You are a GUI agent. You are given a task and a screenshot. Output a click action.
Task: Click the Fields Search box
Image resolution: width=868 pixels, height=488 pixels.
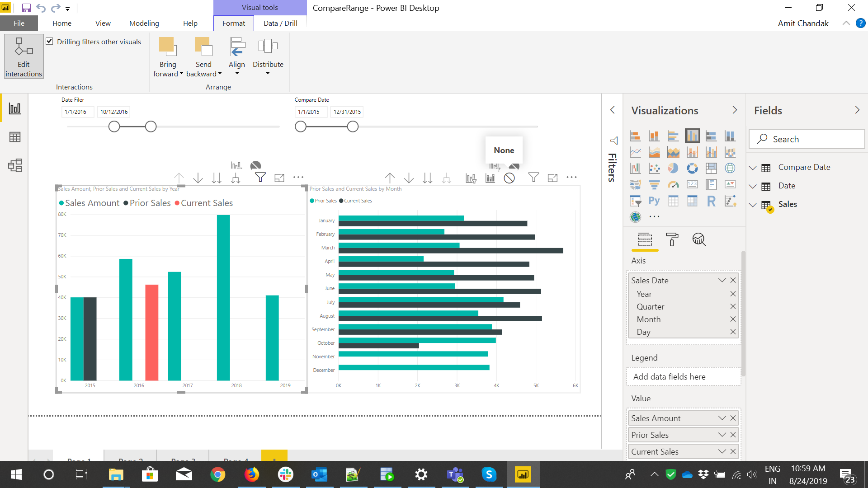pyautogui.click(x=807, y=139)
